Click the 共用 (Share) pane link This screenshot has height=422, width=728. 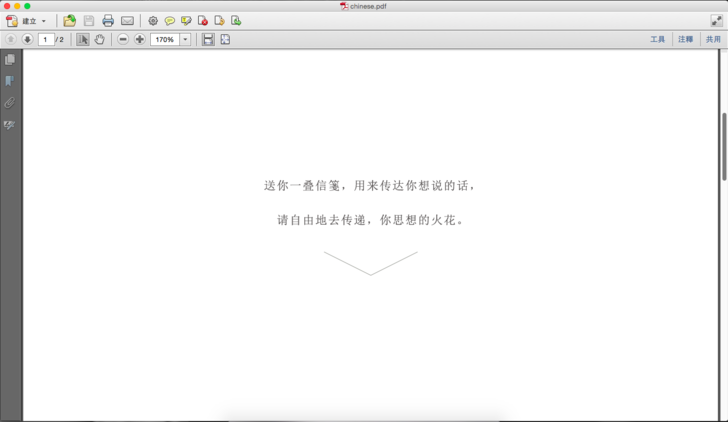point(712,40)
